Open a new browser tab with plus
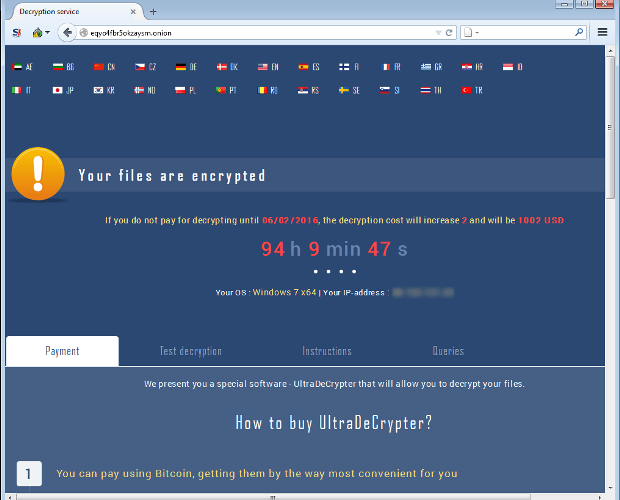Screen dimensions: 620x500 pos(153,11)
